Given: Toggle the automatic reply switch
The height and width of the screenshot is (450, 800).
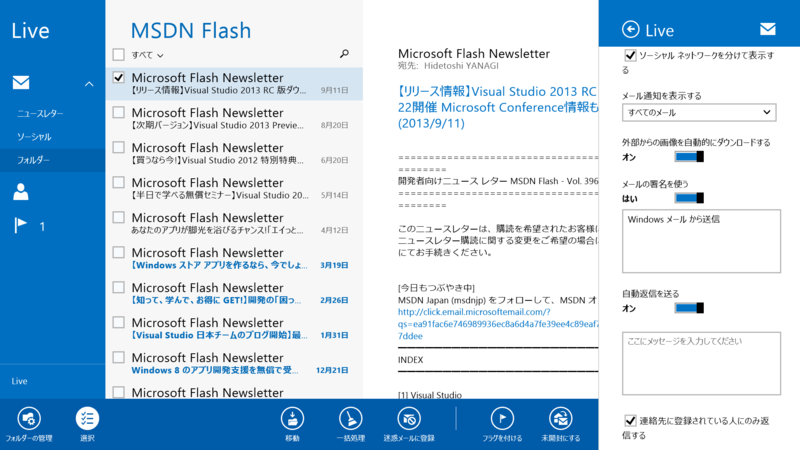Looking at the screenshot, I should 689,308.
